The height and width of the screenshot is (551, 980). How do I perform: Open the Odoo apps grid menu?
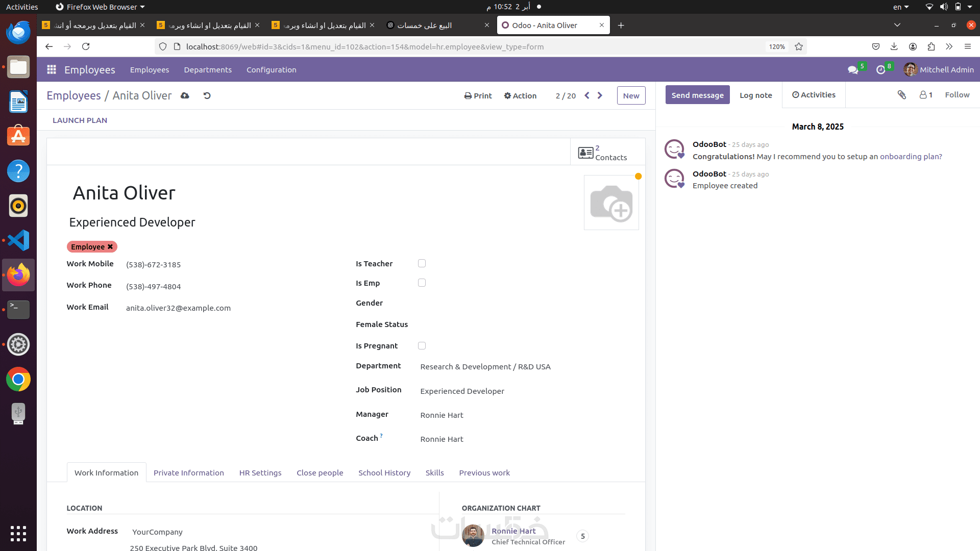click(51, 70)
